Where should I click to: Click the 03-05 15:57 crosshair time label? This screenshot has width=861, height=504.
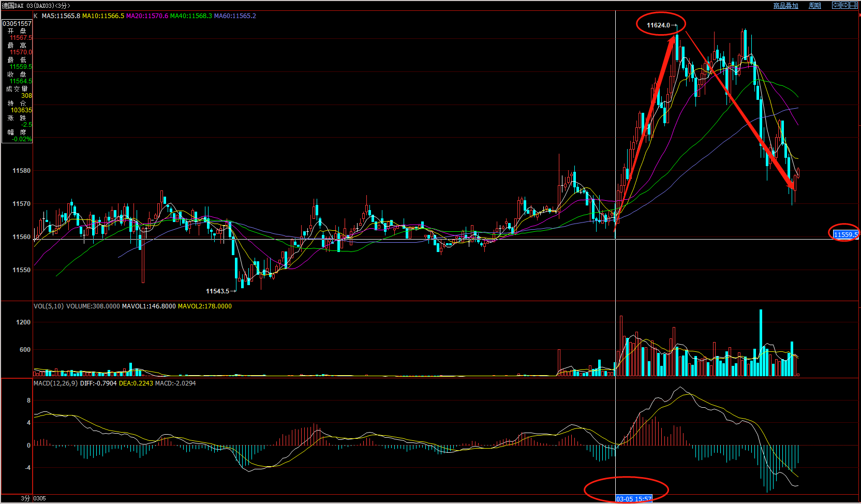[x=633, y=499]
